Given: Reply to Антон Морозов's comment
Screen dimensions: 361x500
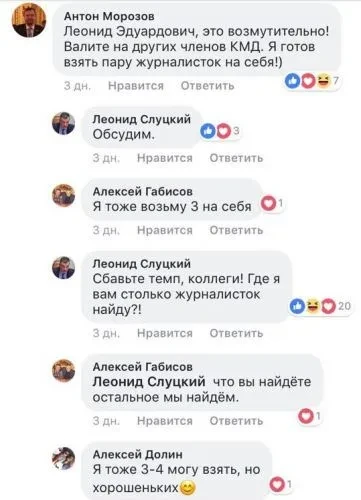Looking at the screenshot, I should 207,86.
